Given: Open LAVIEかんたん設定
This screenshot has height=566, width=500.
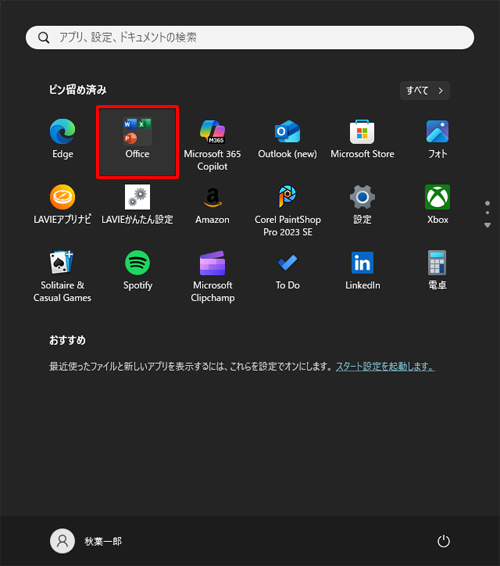Looking at the screenshot, I should coord(138,205).
